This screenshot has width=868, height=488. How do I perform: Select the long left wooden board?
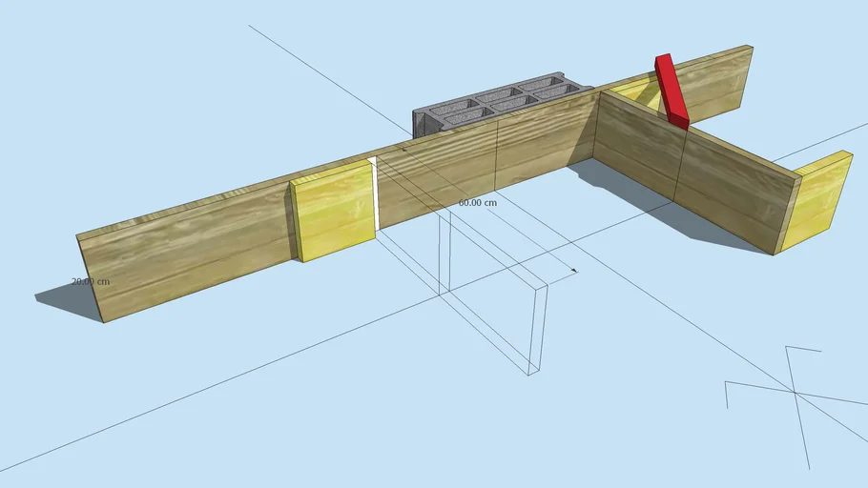[x=191, y=248]
